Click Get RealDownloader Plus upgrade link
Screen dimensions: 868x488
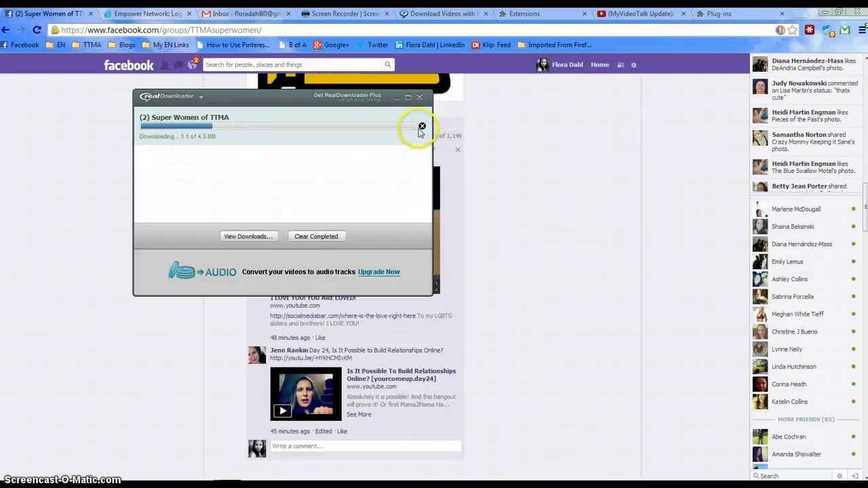pyautogui.click(x=347, y=97)
